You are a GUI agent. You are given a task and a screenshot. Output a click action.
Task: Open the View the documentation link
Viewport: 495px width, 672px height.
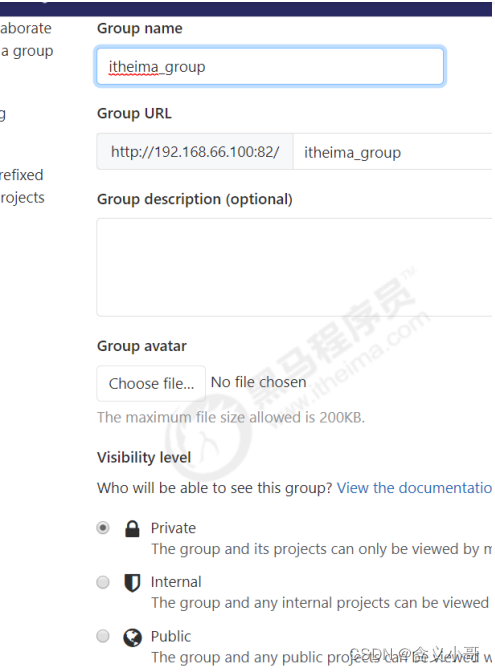click(414, 488)
